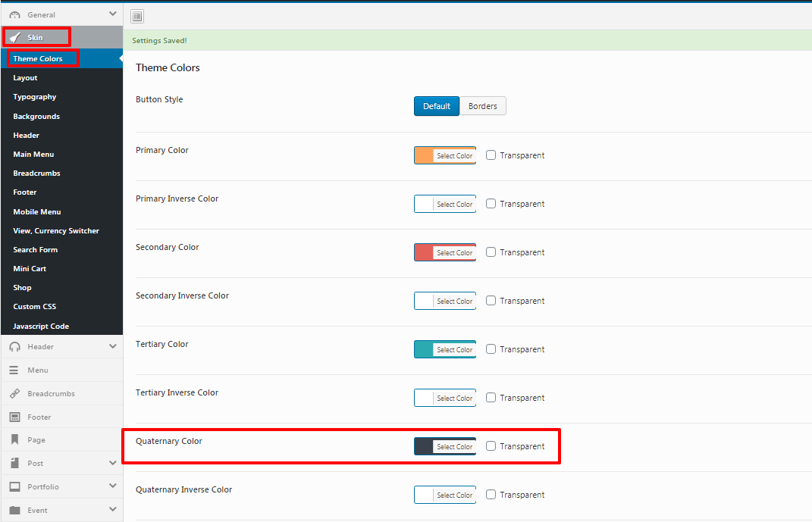The image size is (812, 522).
Task: Go to Search Form settings
Action: click(61, 249)
